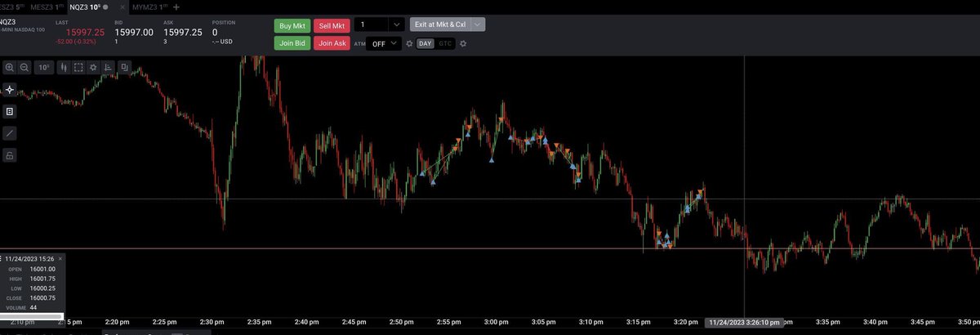Click the LOW 16000.25 data box row
The height and width of the screenshot is (335, 980).
pos(32,288)
